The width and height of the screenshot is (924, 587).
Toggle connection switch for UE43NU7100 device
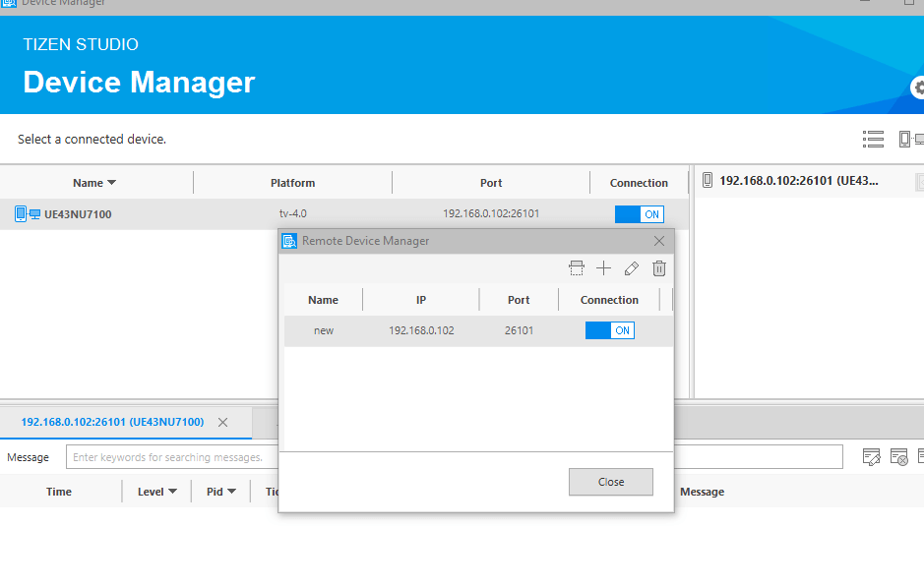click(x=639, y=214)
